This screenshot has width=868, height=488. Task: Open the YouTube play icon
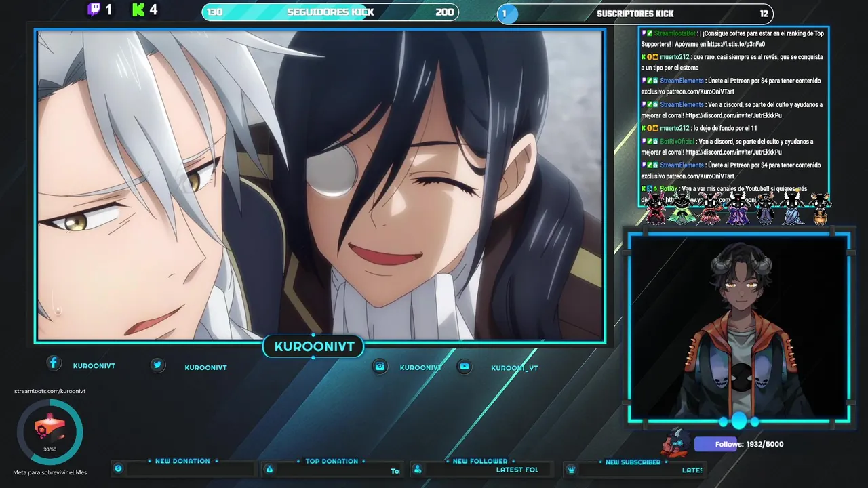tap(464, 367)
